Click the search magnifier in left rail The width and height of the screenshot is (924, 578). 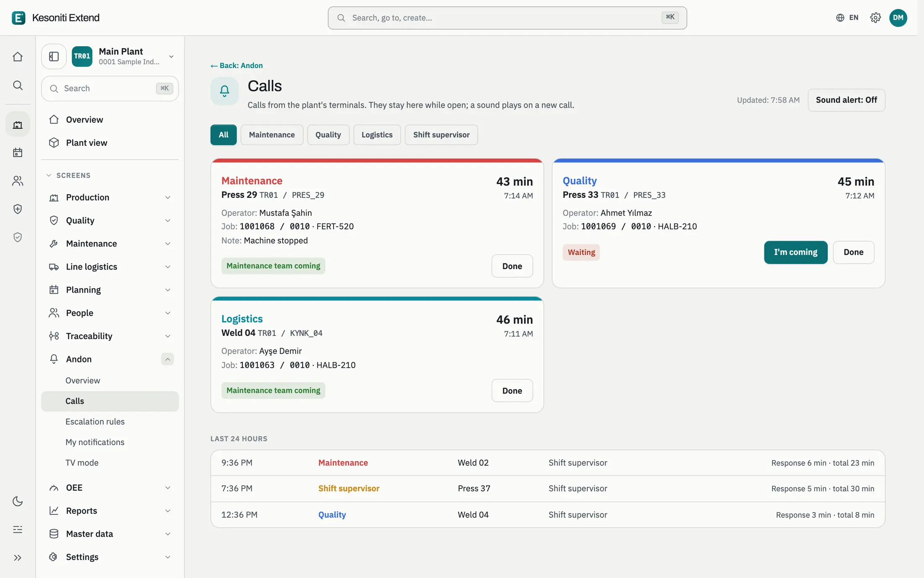click(18, 85)
